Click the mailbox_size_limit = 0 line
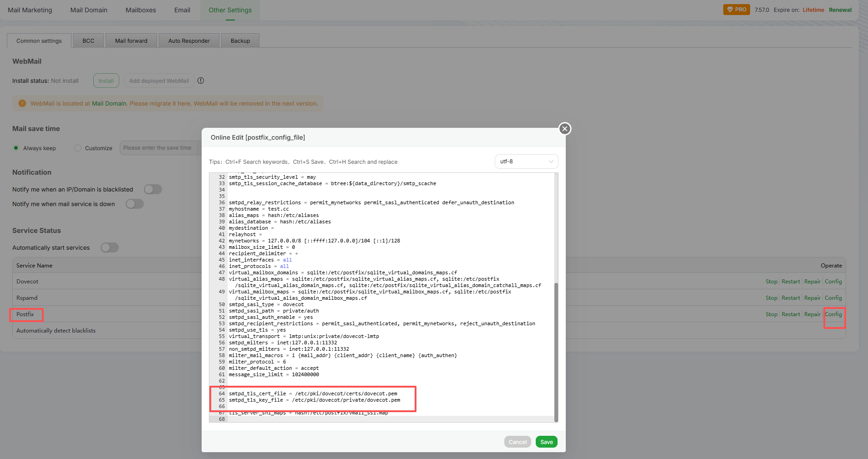 (262, 247)
